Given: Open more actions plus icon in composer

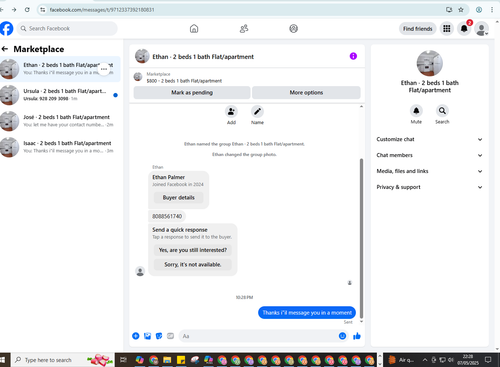Looking at the screenshot, I should 136,336.
